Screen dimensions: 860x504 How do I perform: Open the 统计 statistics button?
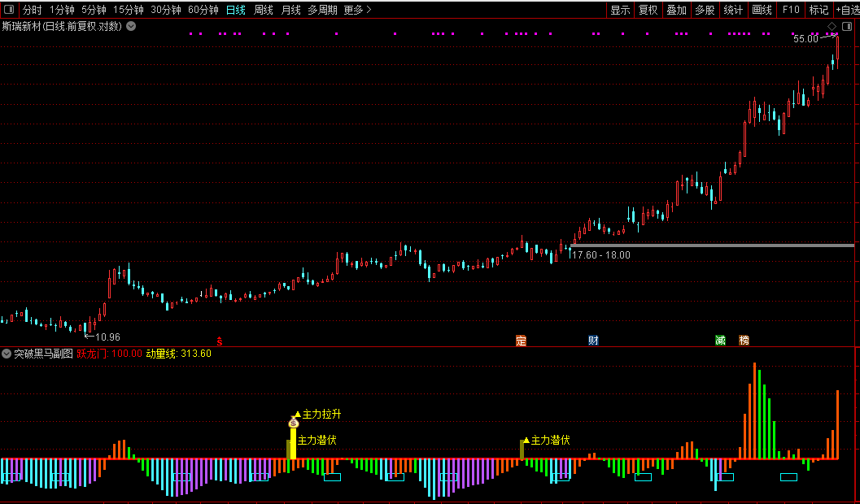coord(733,10)
